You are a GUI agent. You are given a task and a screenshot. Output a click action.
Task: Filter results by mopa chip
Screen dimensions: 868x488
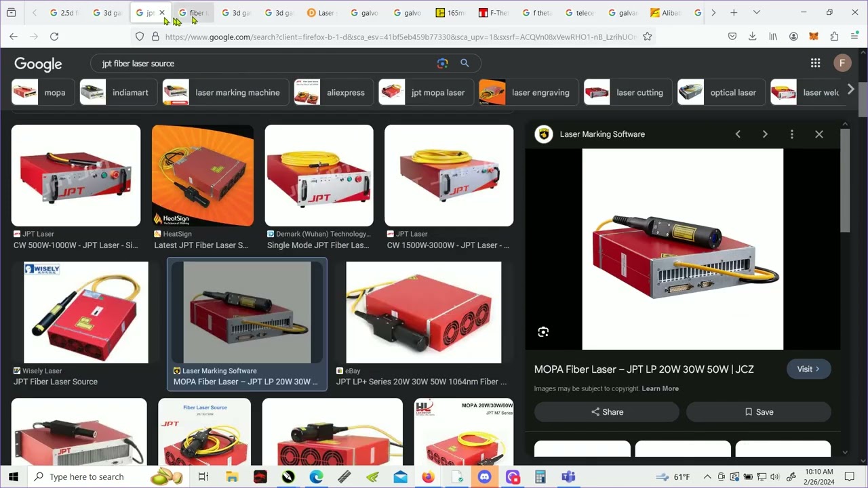[x=43, y=92]
